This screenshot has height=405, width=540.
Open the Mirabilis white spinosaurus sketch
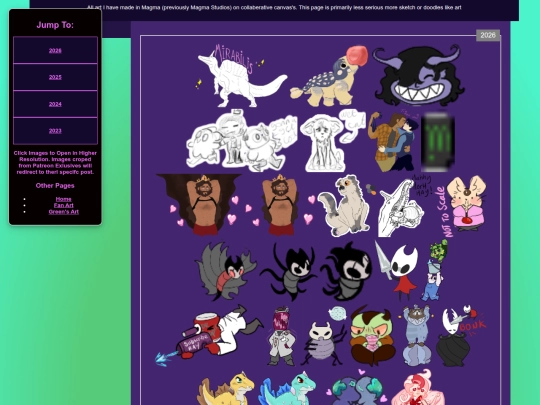coord(241,76)
